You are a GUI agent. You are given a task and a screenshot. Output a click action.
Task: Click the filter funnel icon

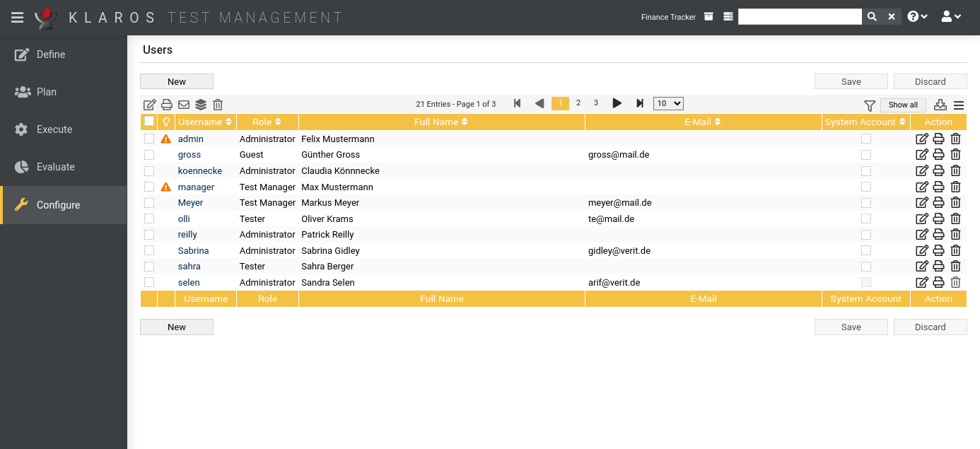point(870,105)
